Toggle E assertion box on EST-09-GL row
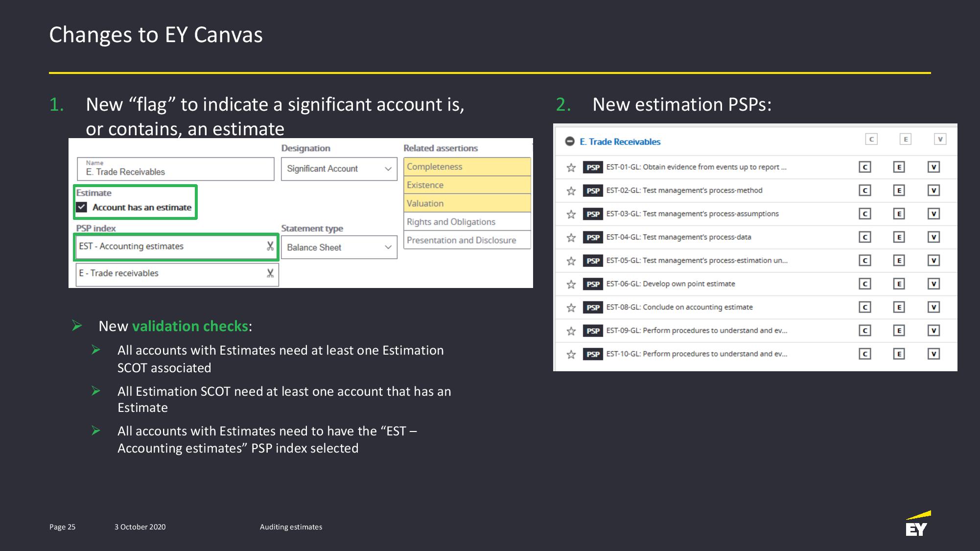 899,331
